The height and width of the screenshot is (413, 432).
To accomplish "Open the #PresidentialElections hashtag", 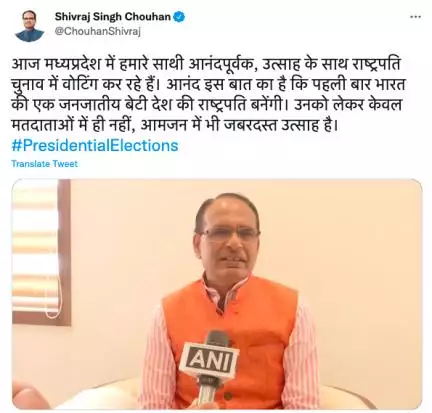I will pos(95,146).
